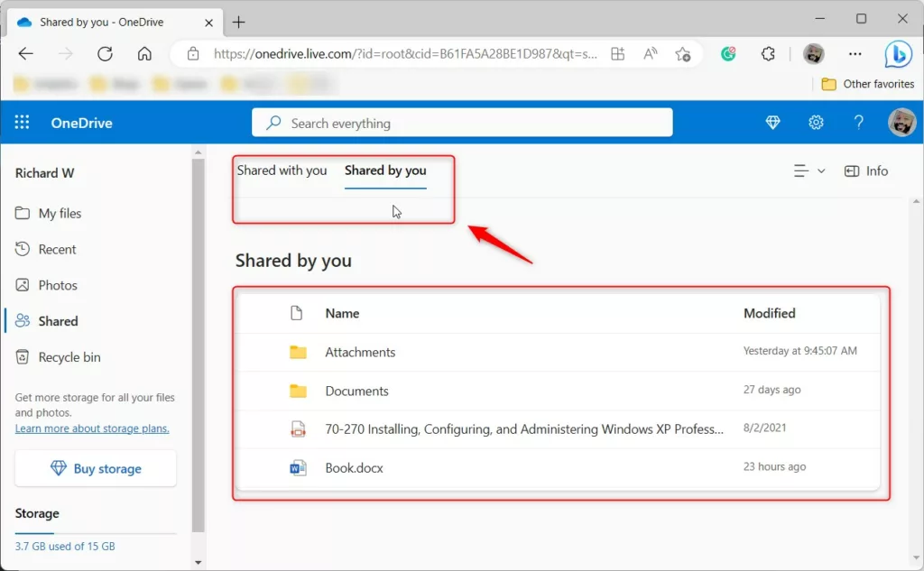Add this page to favorites star icon
This screenshot has width=924, height=571.
(x=683, y=54)
